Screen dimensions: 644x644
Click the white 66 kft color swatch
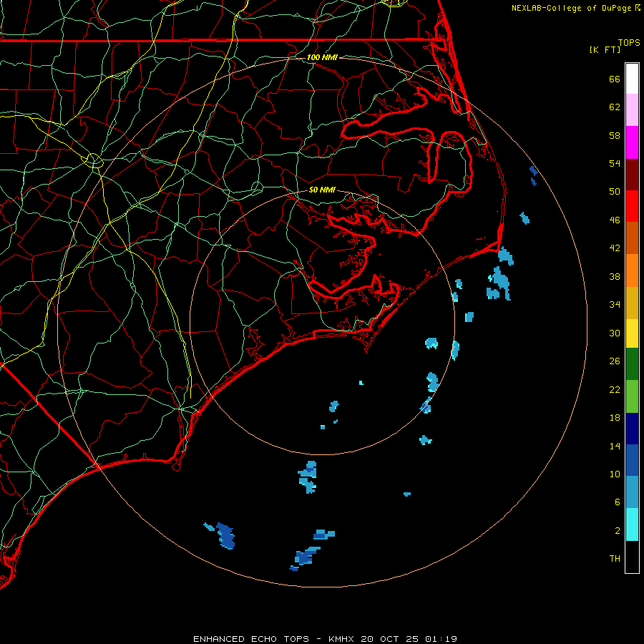point(632,79)
